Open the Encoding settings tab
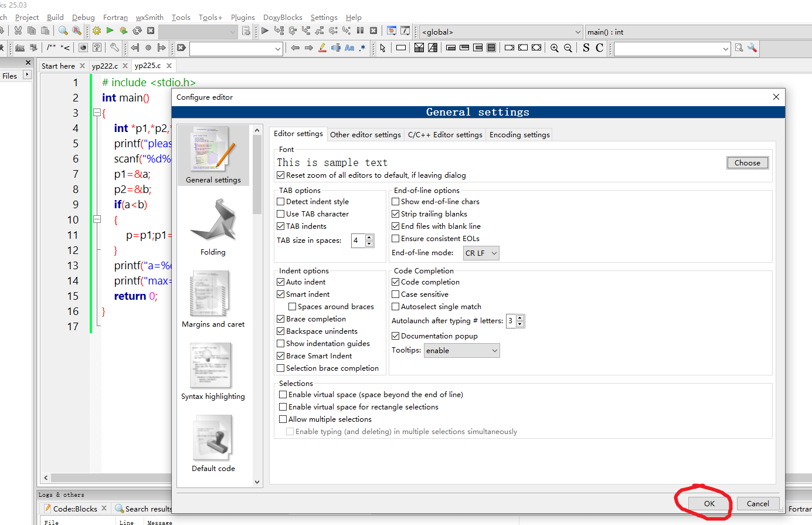Screen dimensions: 812x525 519,135
